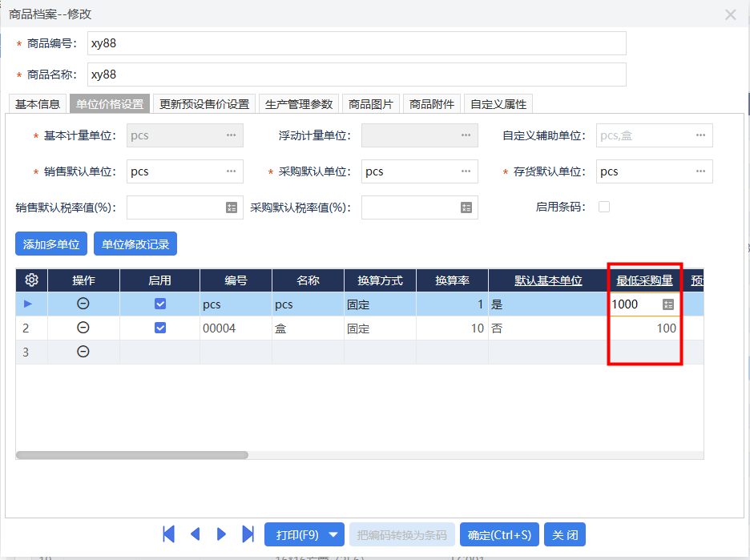Jump to the last record
Viewport: 750px width, 560px height.
click(x=248, y=534)
